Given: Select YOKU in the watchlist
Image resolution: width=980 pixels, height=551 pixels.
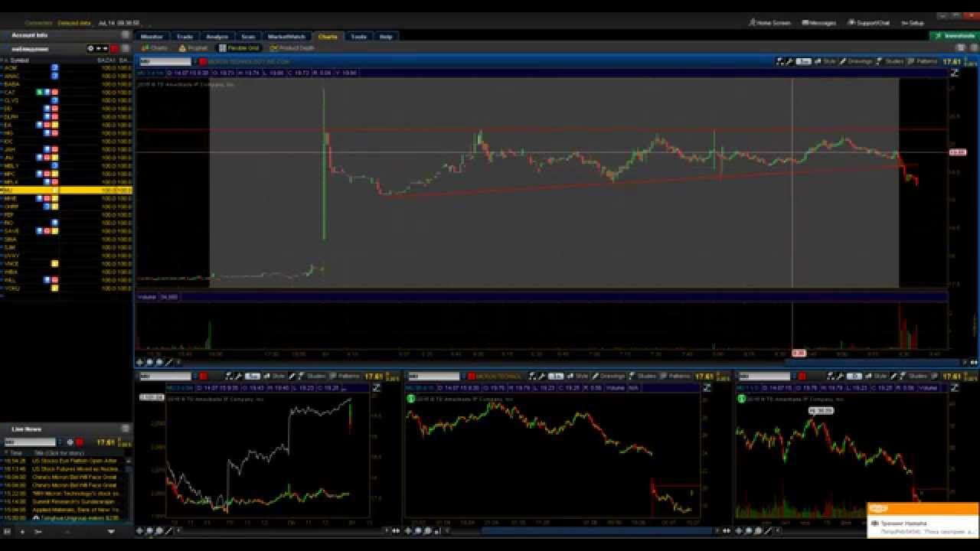Looking at the screenshot, I should (x=66, y=288).
